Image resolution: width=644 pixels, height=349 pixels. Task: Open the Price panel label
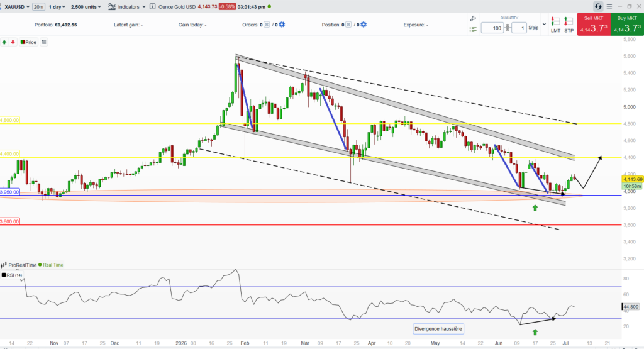tap(29, 42)
